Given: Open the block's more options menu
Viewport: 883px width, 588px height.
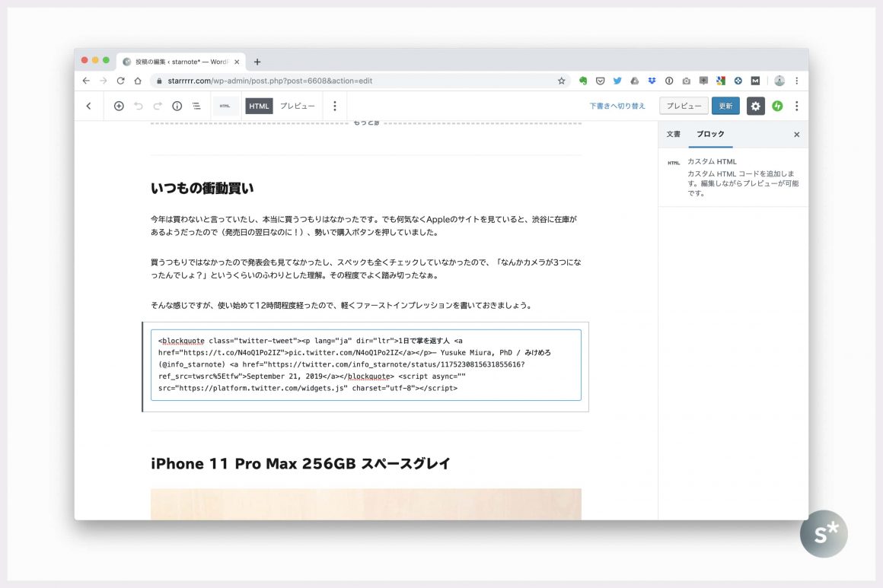Looking at the screenshot, I should [334, 106].
